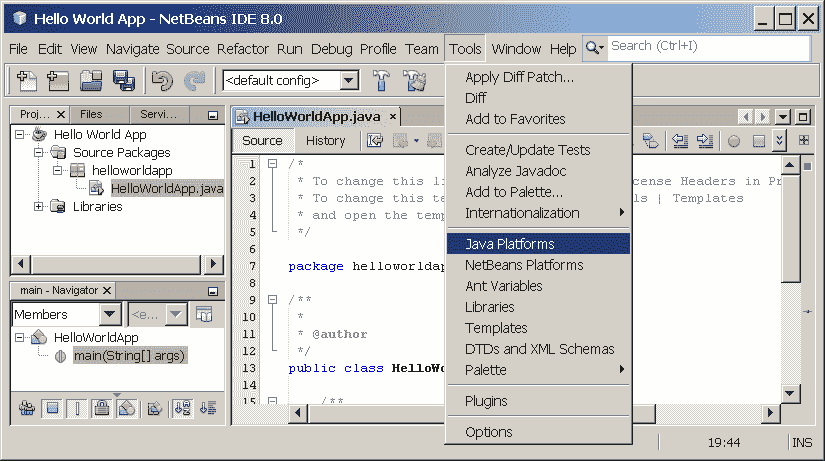Click the Start Macro Recording circle icon
Screen dimensions: 825x461
click(733, 141)
